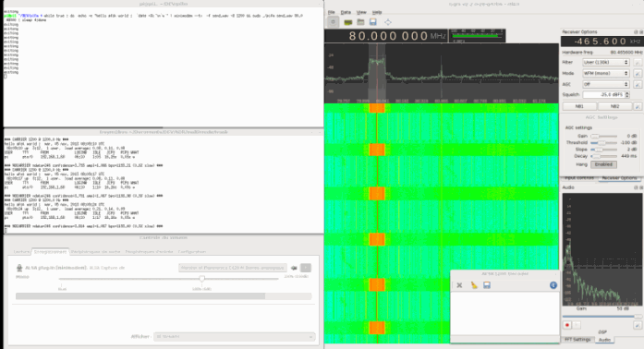Screen dimensions: 644x349
Task: Click the Gqrx start DSP power icon
Action: coord(334,22)
